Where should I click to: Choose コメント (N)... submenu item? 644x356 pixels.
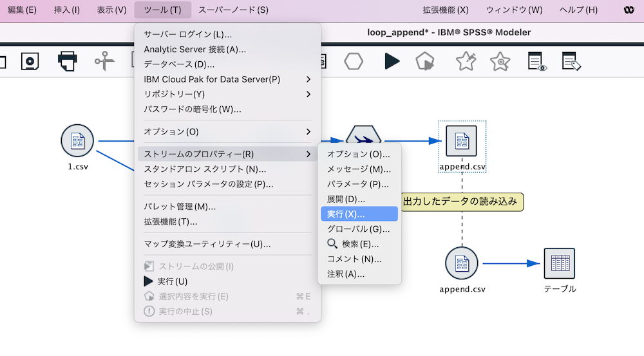359,259
